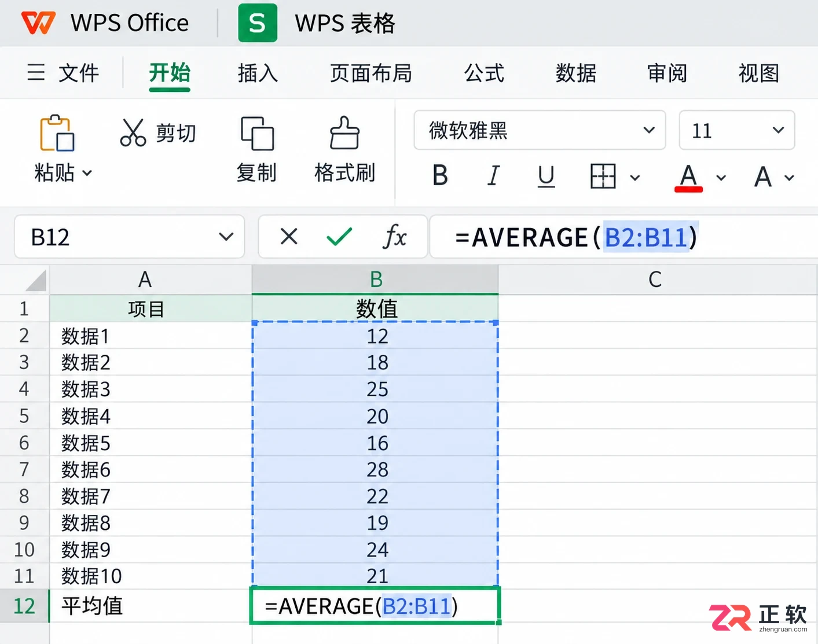Viewport: 818px width, 644px height.
Task: Open insert function fx icon
Action: [x=395, y=237]
